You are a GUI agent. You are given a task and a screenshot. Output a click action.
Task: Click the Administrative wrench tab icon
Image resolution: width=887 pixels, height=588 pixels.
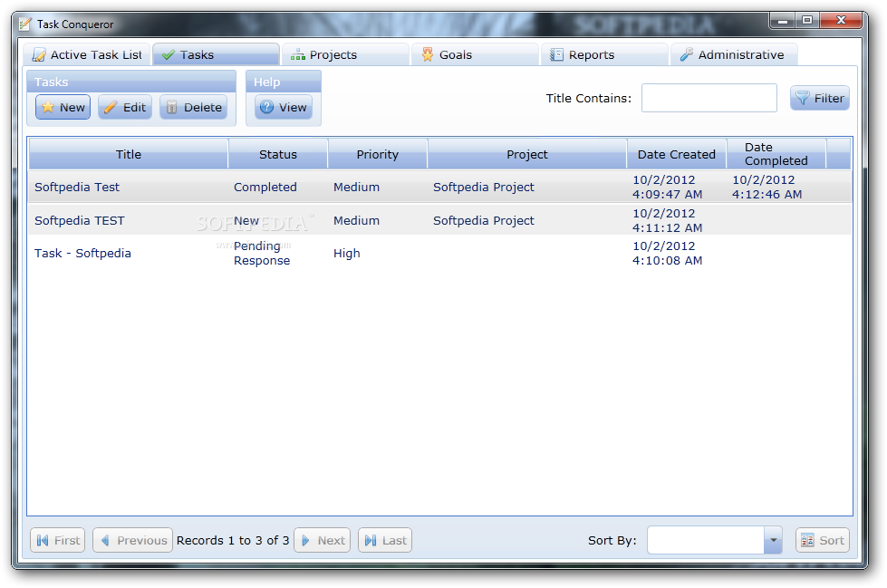686,54
